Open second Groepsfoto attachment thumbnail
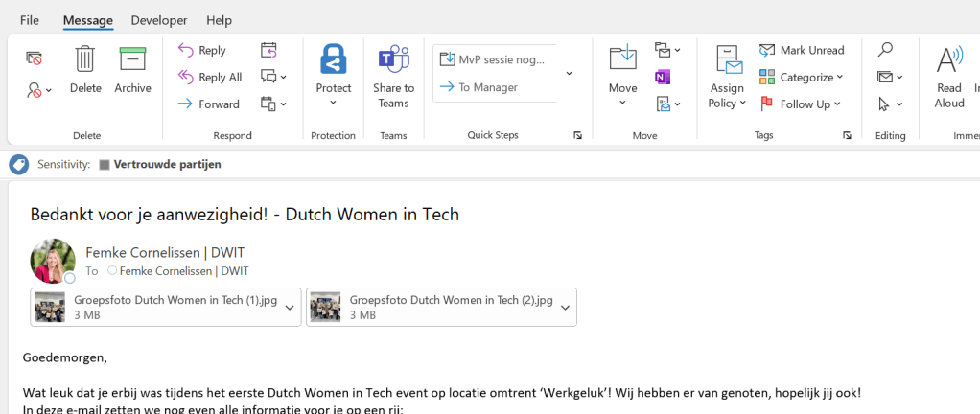 point(326,308)
